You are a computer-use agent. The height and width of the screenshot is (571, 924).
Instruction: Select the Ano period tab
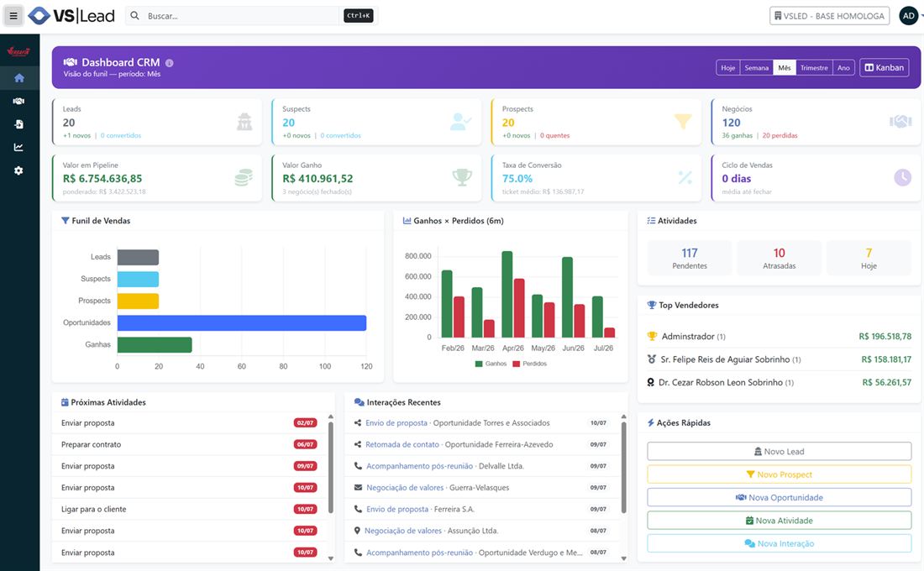843,68
